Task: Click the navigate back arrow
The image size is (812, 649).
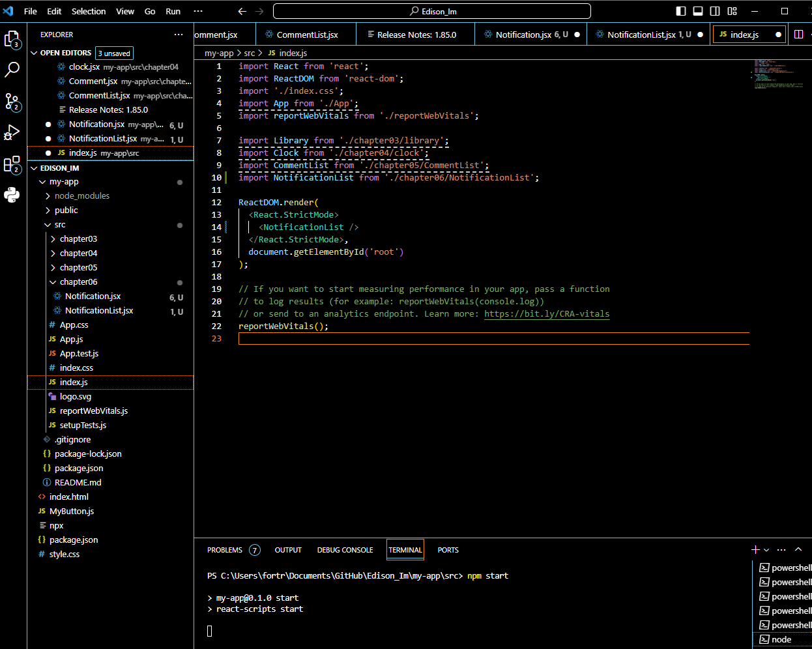Action: pos(242,11)
